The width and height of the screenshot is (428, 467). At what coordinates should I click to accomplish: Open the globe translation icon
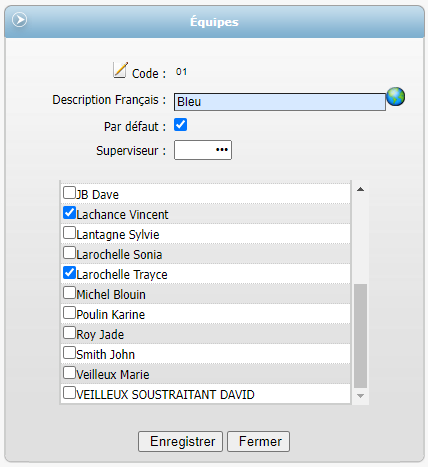[396, 97]
